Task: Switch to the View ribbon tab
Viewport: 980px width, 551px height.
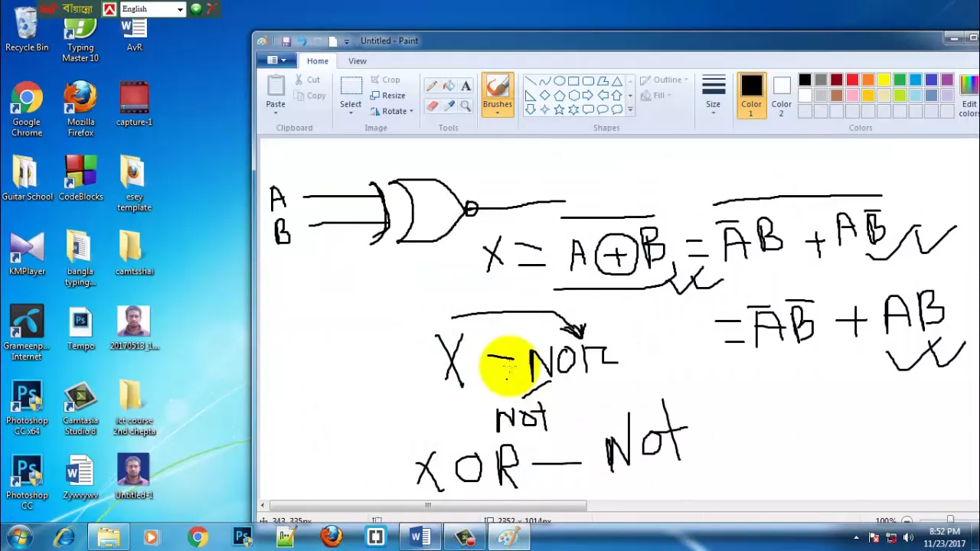Action: [x=358, y=61]
